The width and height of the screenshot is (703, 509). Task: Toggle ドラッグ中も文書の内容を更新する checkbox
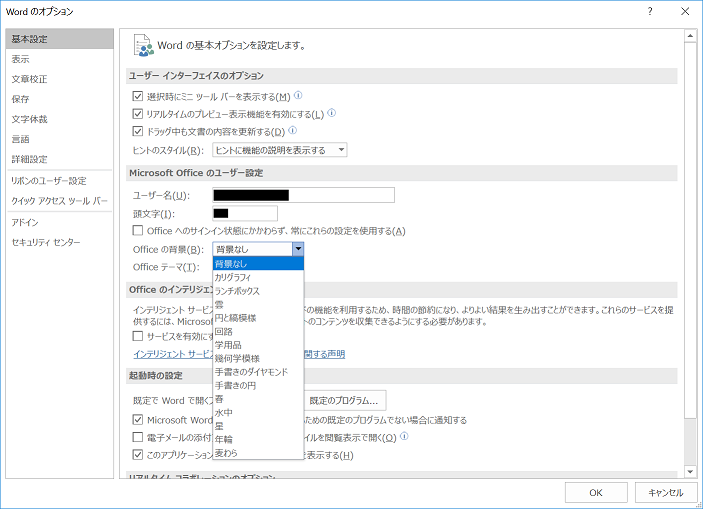tap(138, 131)
